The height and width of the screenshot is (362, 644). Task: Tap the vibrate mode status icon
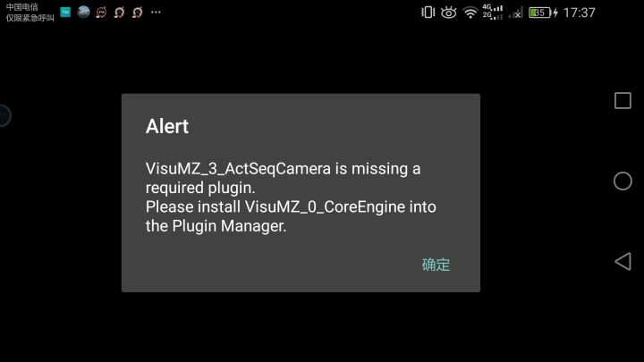(428, 13)
